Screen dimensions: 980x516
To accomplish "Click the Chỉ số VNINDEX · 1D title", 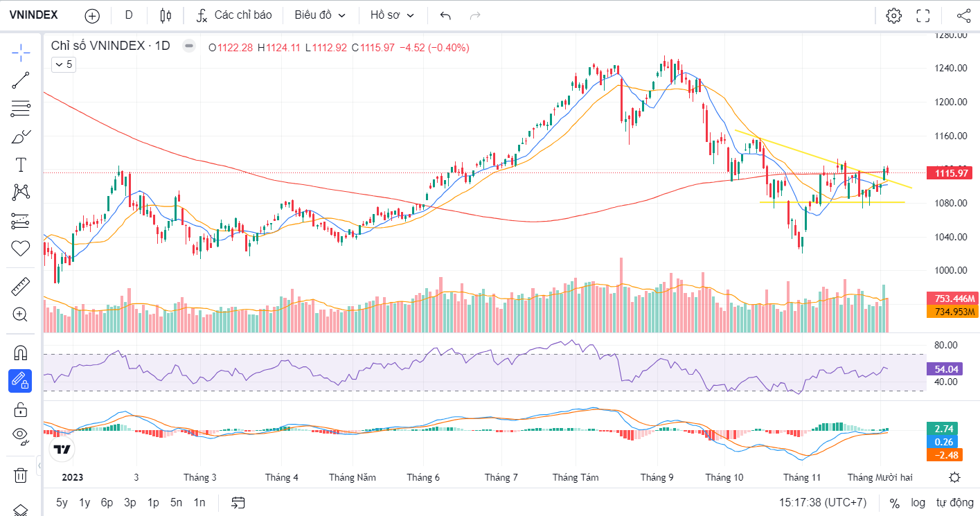I will pyautogui.click(x=111, y=46).
